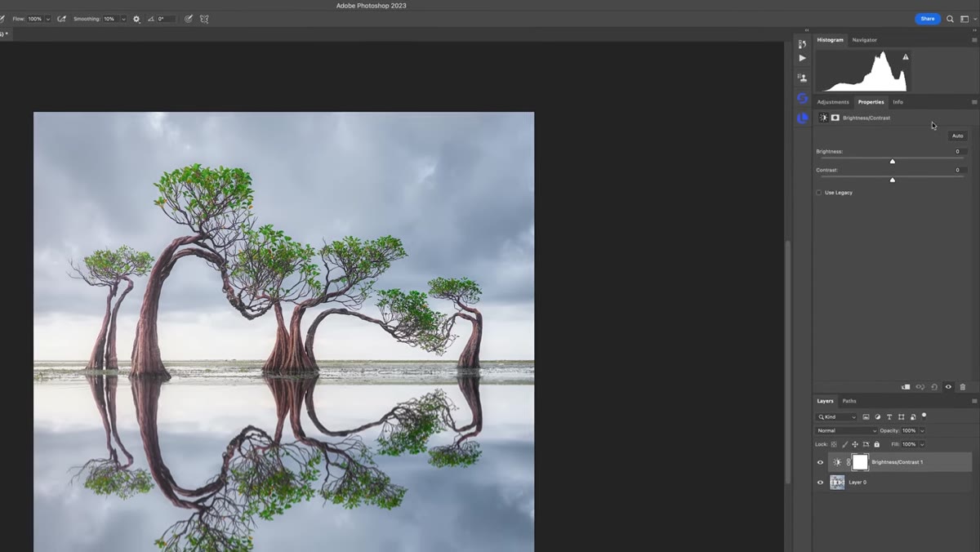Open the Flow percentage dropdown arrow
980x552 pixels.
(x=47, y=19)
